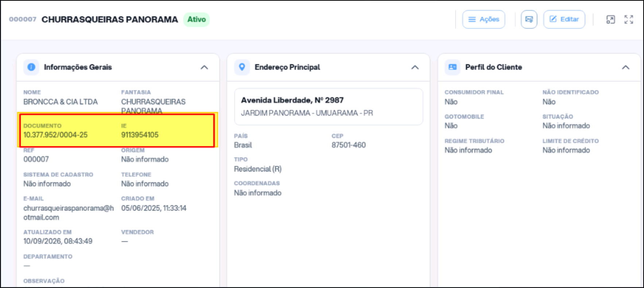644x288 pixels.
Task: Collapse the Perfil do Cliente panel
Action: click(x=626, y=67)
